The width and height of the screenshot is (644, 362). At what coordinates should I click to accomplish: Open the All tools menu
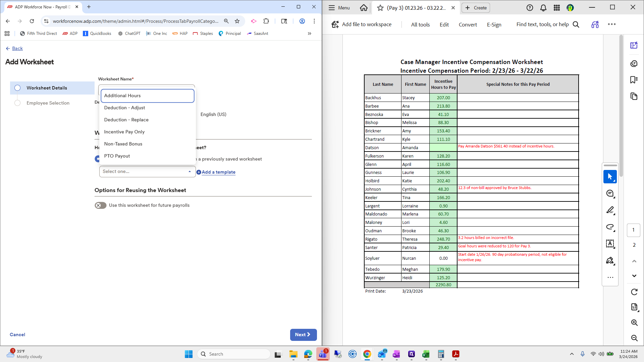point(420,24)
